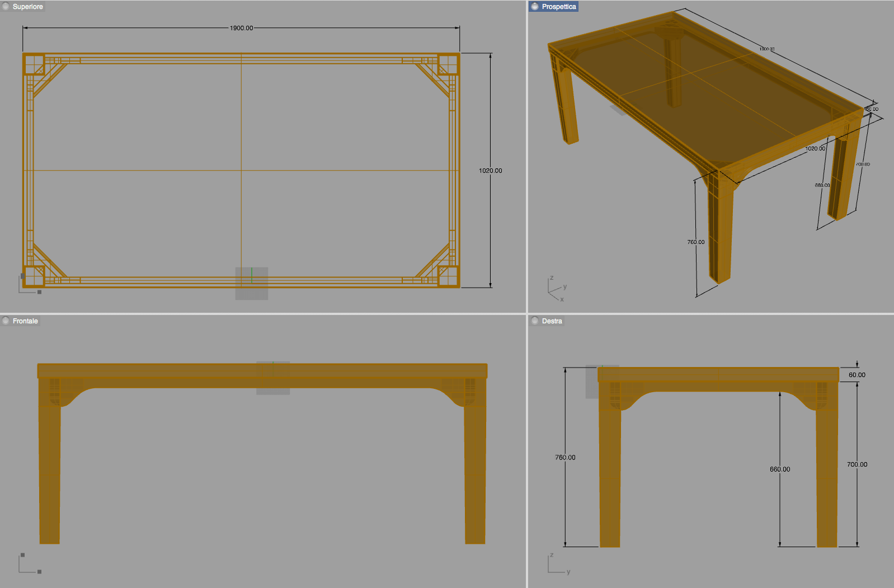This screenshot has width=894, height=588.
Task: Select the 700.00 dimension text in Destra view
Action: pos(857,464)
